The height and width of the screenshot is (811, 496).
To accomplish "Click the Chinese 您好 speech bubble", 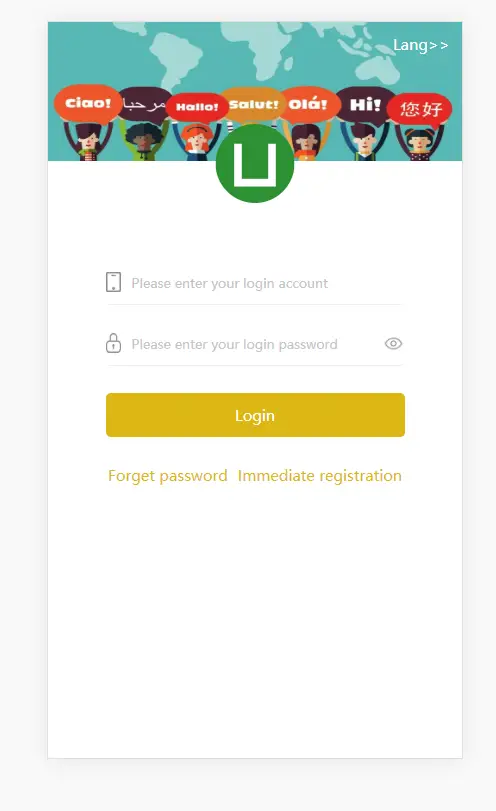I will coord(420,109).
